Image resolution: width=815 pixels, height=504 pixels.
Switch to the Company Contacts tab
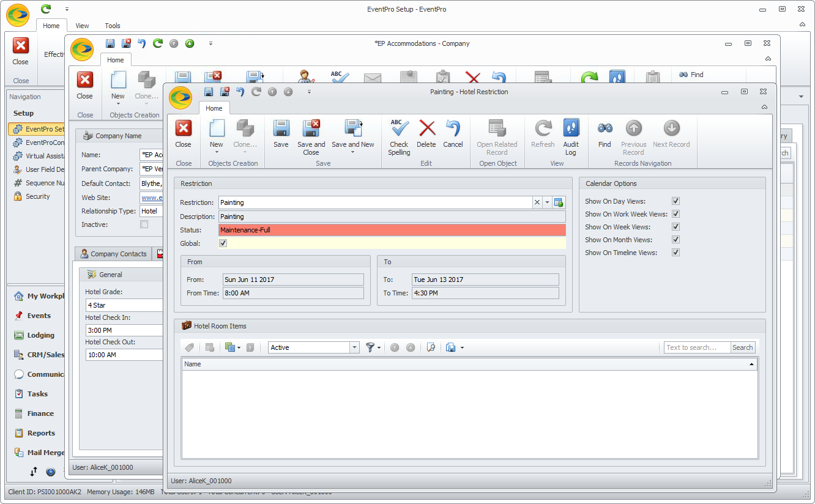pos(113,254)
